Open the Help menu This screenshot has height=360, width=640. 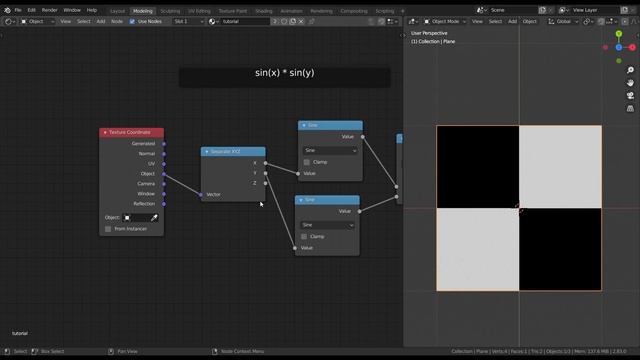point(92,10)
